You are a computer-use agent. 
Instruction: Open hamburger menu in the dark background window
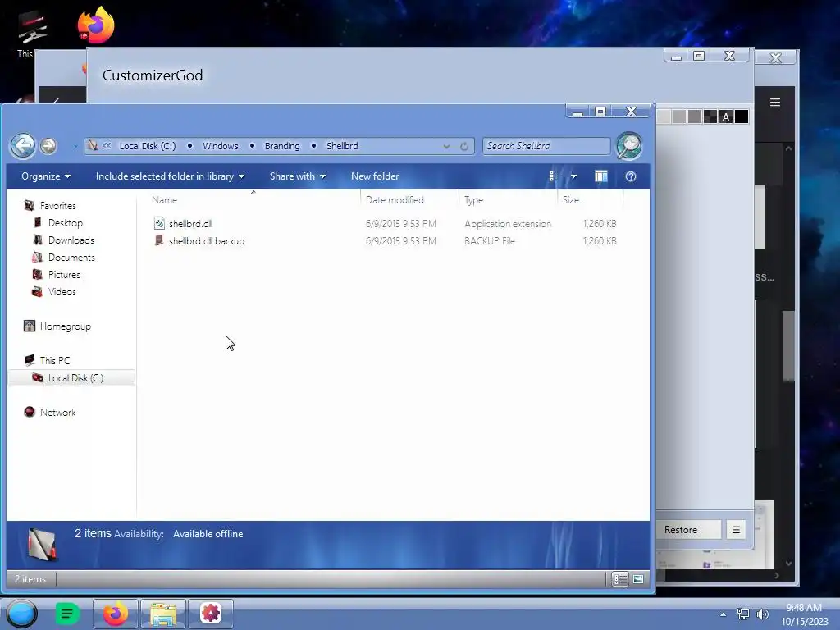(775, 103)
